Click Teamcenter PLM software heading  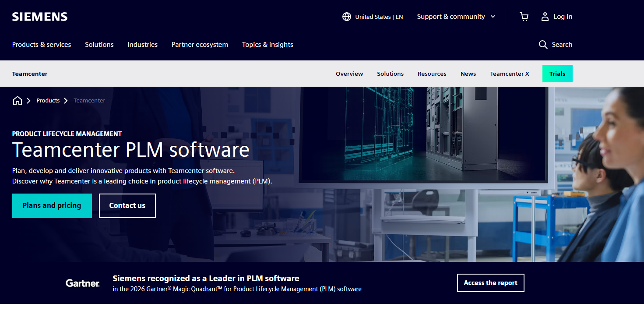[x=131, y=149]
